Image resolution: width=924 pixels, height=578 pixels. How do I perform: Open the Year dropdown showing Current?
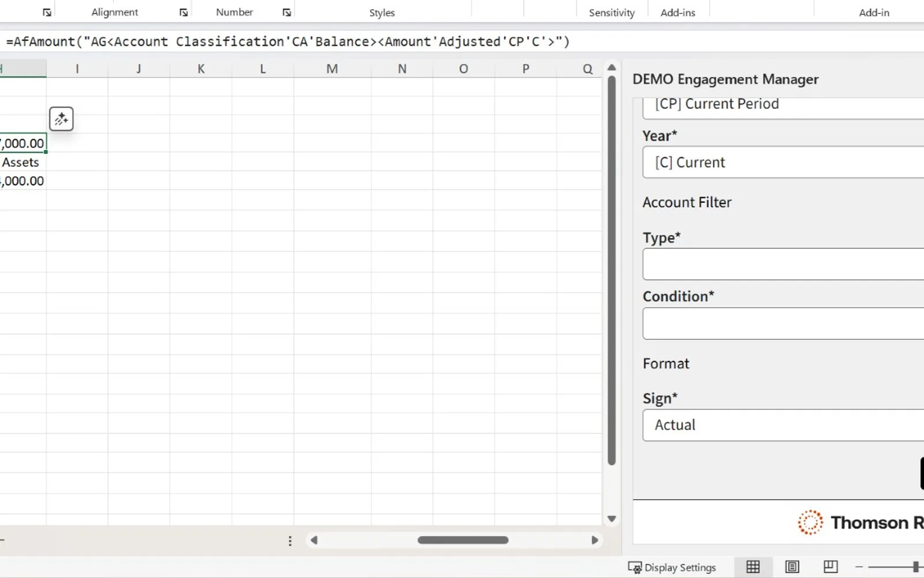(783, 162)
